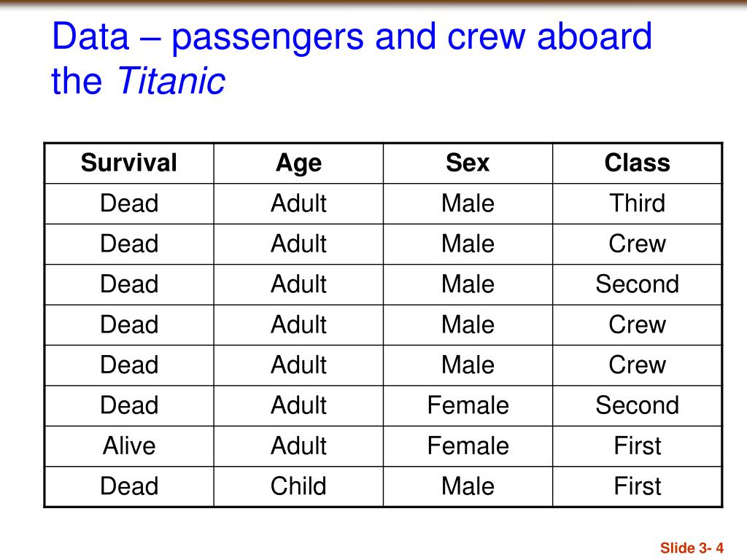This screenshot has height=560, width=747.
Task: Click Second cell in the third data row
Action: pos(638,284)
